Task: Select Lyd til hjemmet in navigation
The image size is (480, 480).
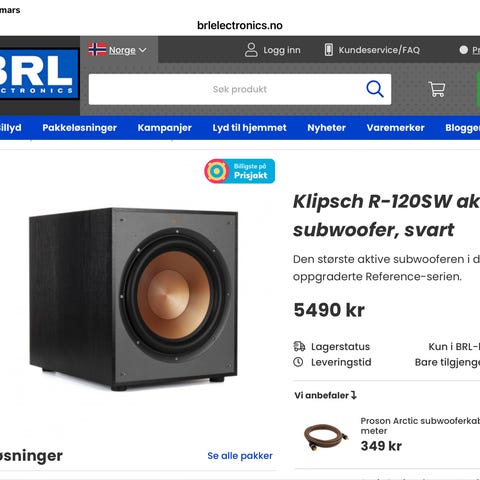Action: (x=250, y=128)
